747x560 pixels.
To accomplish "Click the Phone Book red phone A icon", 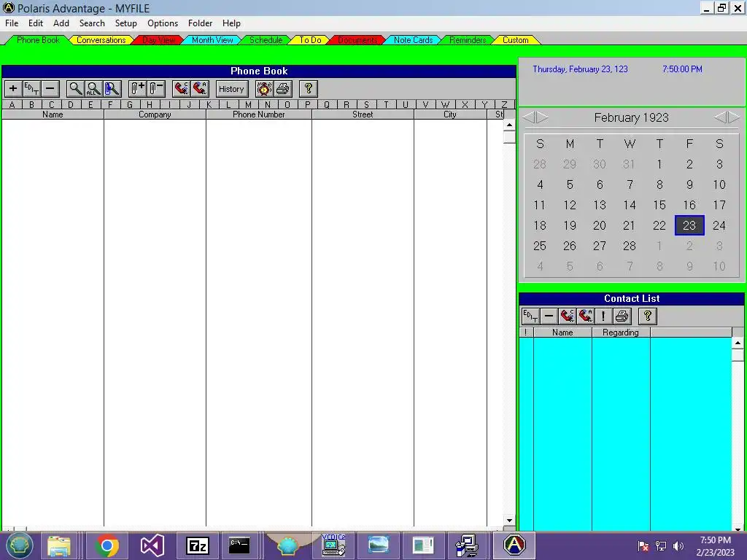I will tap(200, 88).
